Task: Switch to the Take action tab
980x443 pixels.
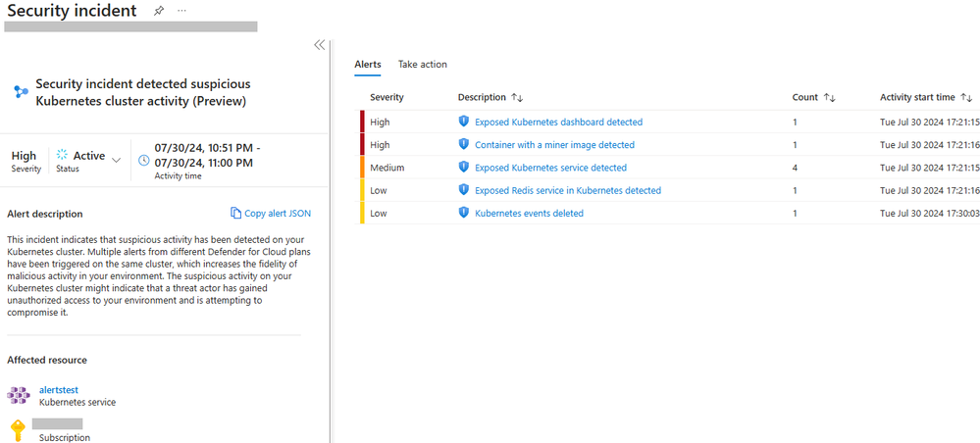Action: 423,65
